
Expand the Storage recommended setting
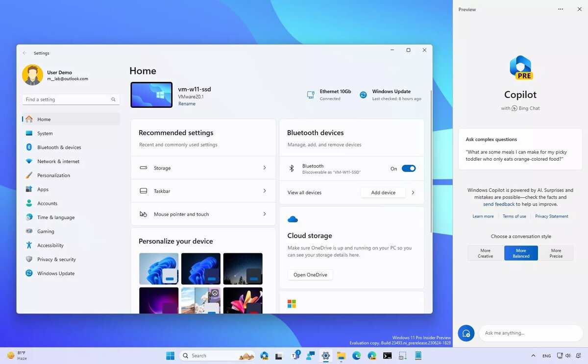coord(265,168)
